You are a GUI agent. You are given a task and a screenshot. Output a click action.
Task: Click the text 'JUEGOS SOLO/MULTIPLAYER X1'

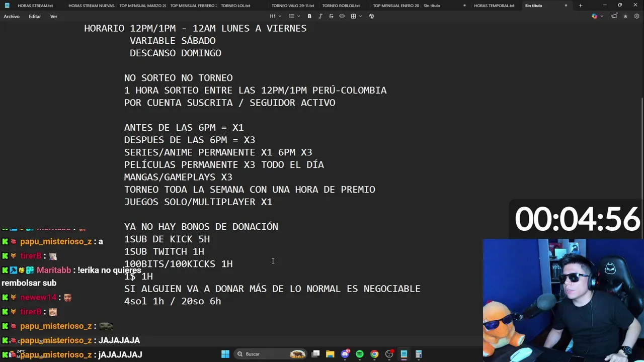click(x=198, y=202)
